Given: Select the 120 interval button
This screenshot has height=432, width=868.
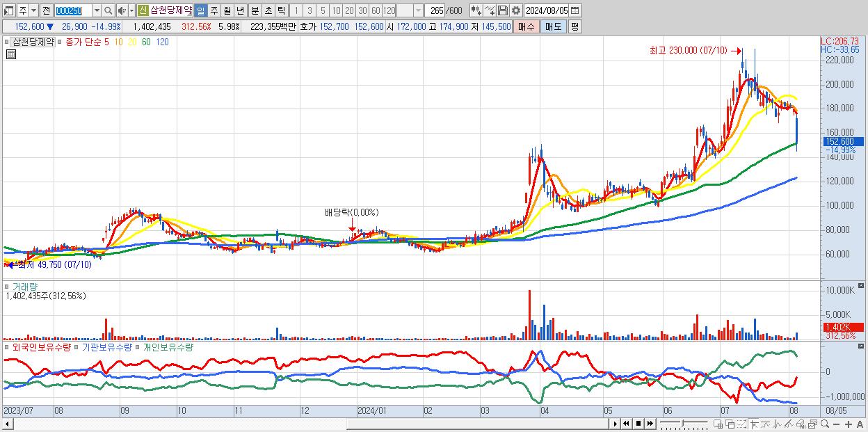Looking at the screenshot, I should [389, 10].
